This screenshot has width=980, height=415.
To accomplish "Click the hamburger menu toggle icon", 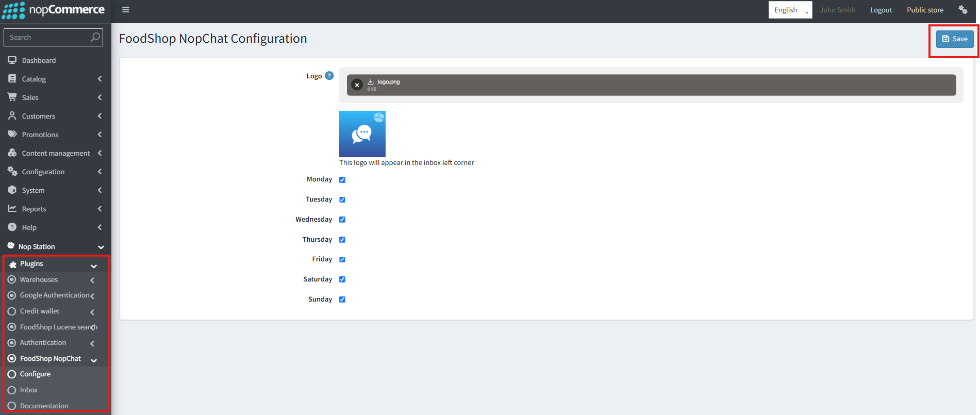I will coord(125,10).
